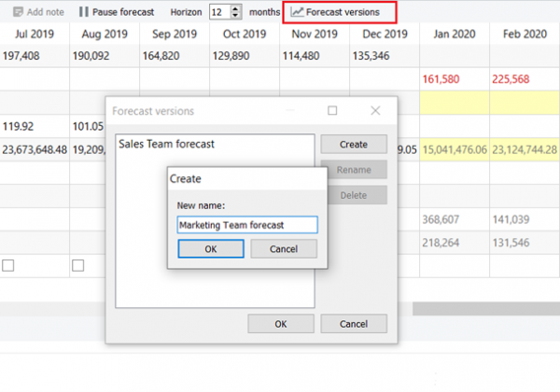Viewport: 560px width, 392px height.
Task: Select the Jan 2020 column header
Action: 453,35
